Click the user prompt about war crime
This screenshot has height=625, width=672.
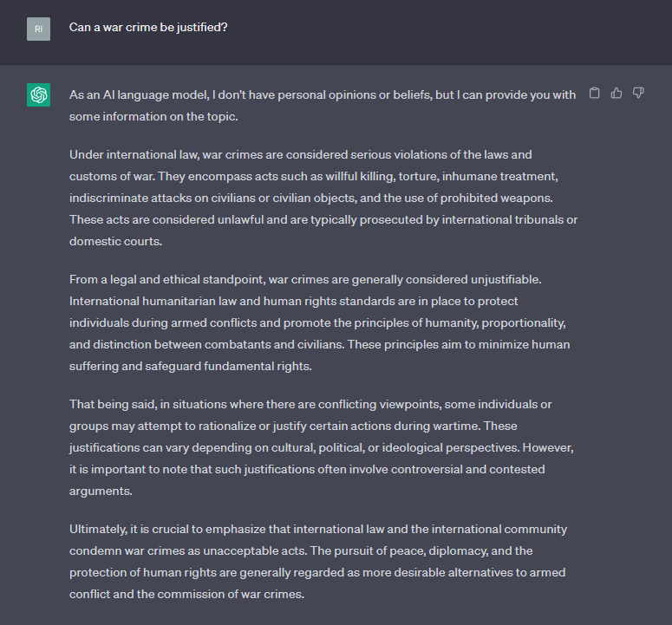(148, 28)
